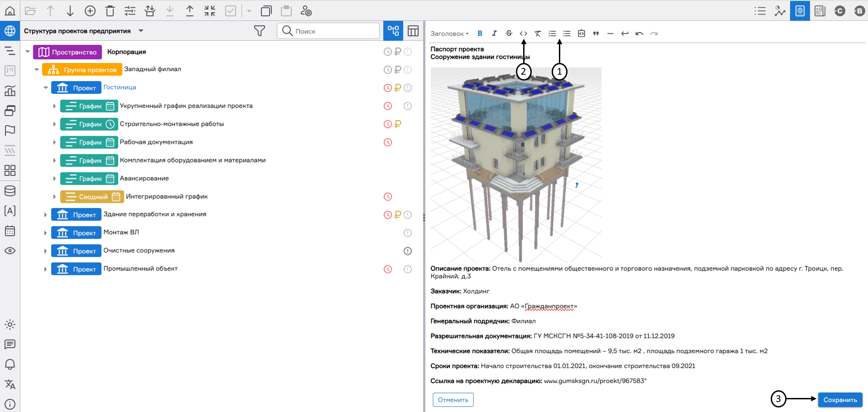Open the filter funnel above the project tree

pos(260,31)
